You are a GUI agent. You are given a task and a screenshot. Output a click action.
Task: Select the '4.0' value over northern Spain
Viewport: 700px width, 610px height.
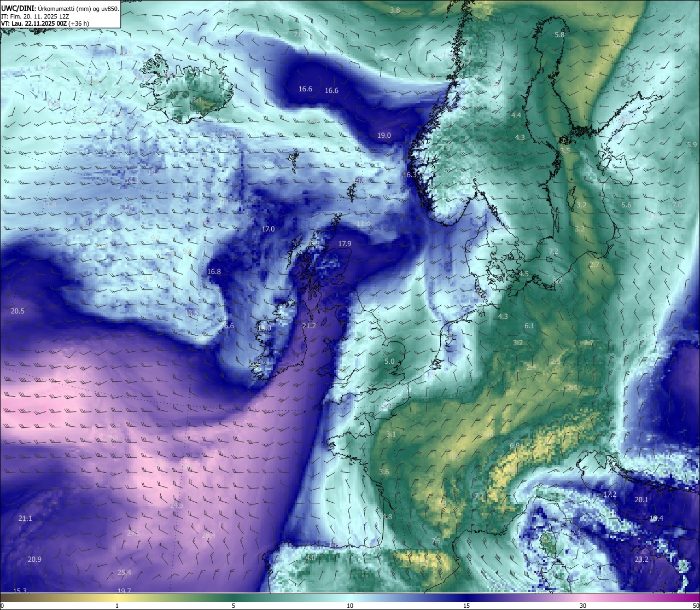[x=310, y=557]
